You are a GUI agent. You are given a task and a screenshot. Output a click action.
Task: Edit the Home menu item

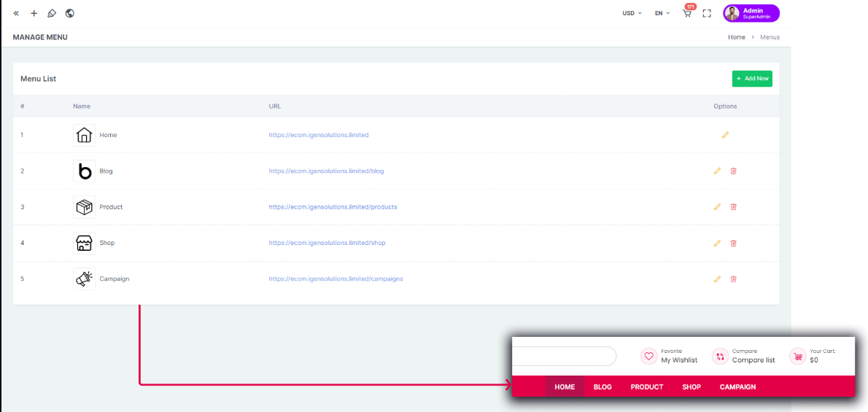725,135
